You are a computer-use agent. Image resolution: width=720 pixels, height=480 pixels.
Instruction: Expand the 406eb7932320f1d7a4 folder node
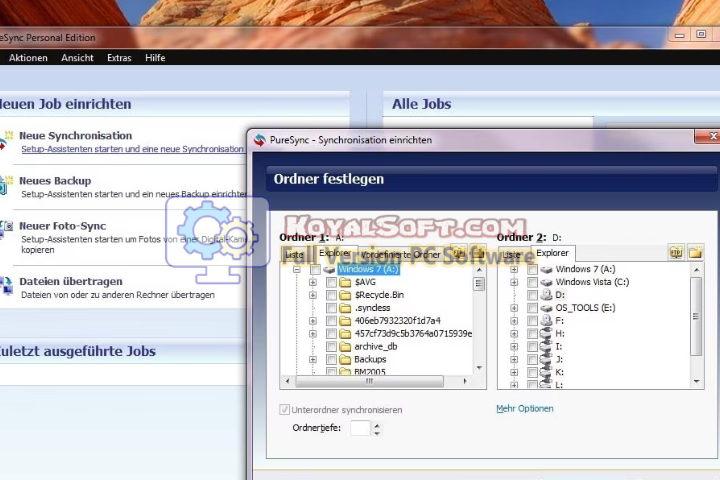(313, 321)
